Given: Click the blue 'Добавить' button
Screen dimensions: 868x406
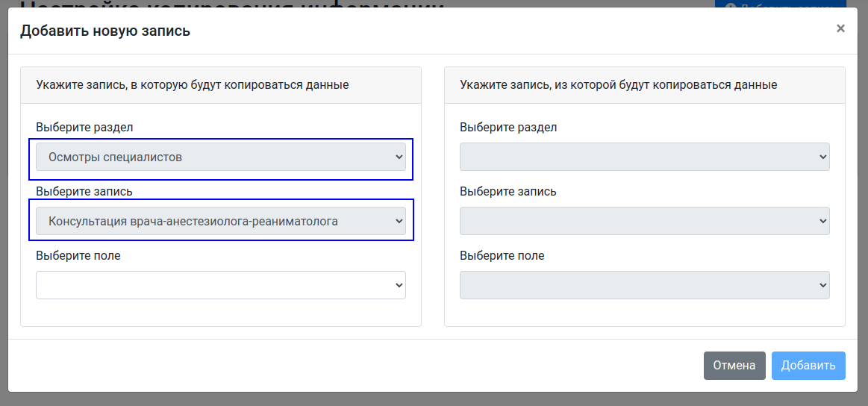Looking at the screenshot, I should coord(808,366).
